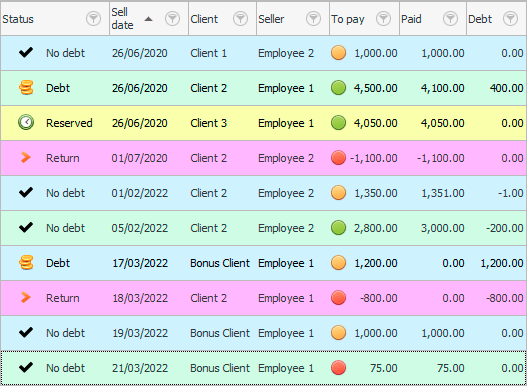Click orange circle beside 1,200.00 To pay
This screenshot has width=527, height=386.
click(338, 263)
